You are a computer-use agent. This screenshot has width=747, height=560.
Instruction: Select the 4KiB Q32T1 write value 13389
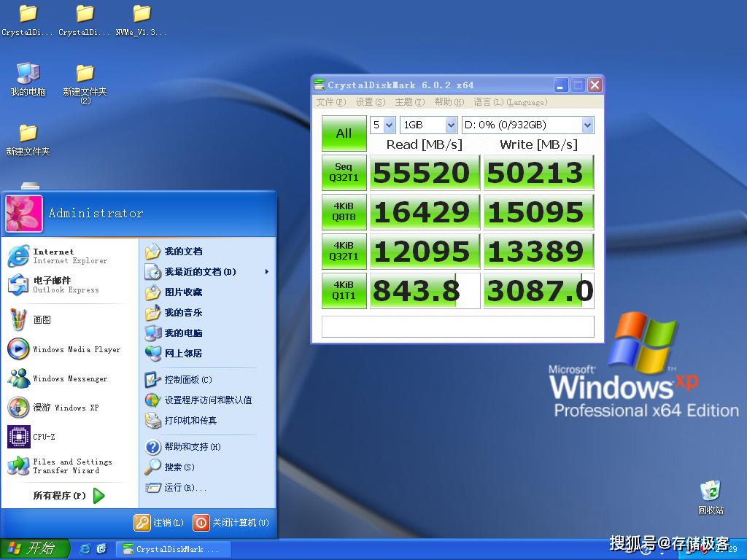(x=539, y=252)
